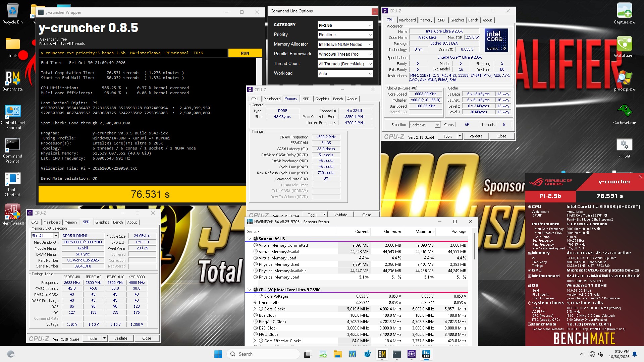The width and height of the screenshot is (644, 362).
Task: Open Graphics tab in CPU-Z Memory window
Action: [x=322, y=99]
